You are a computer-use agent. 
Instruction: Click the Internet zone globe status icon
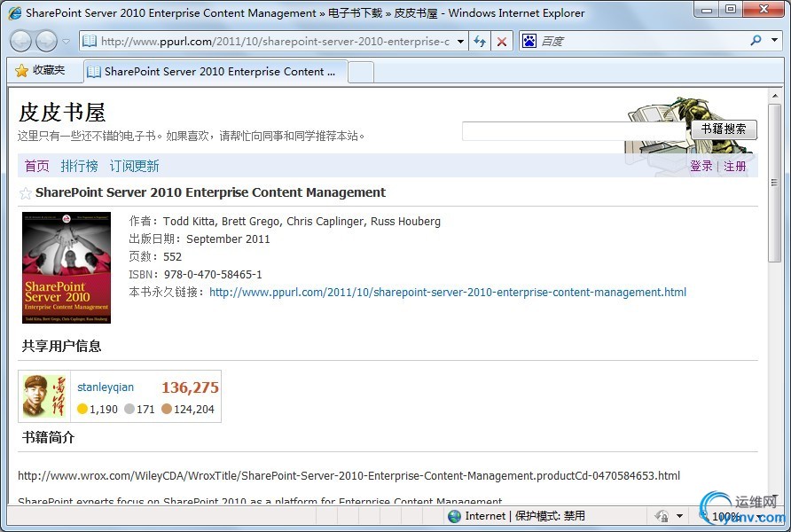(x=455, y=516)
